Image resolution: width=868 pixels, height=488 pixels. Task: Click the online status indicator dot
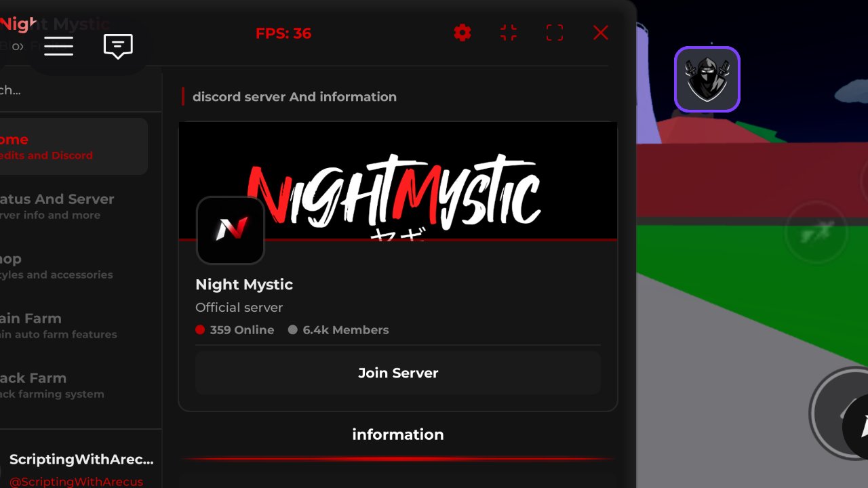pos(199,329)
